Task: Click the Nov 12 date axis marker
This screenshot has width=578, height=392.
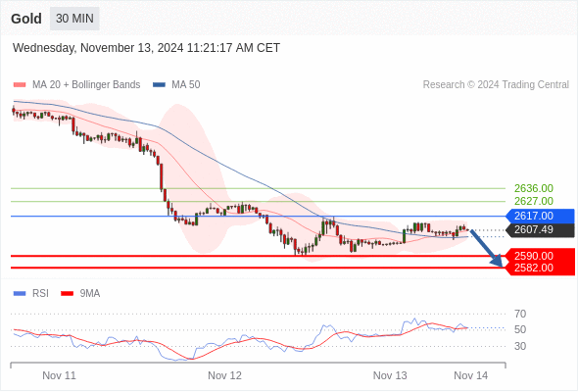Action: [224, 375]
